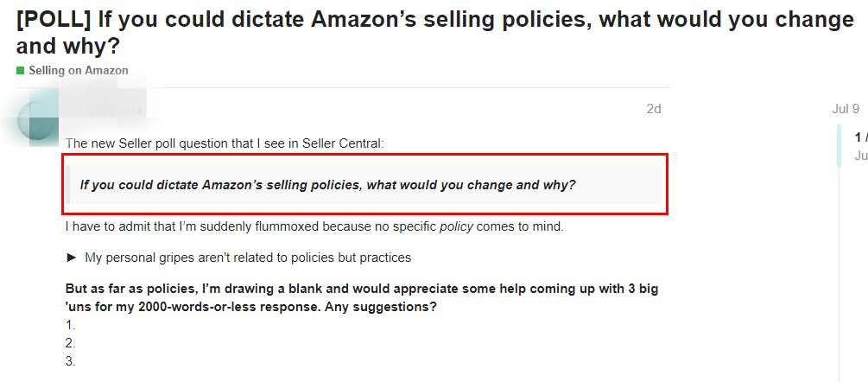Expand the triangle next to "My personal gripes"
Screen dimensions: 868x382
(72, 258)
